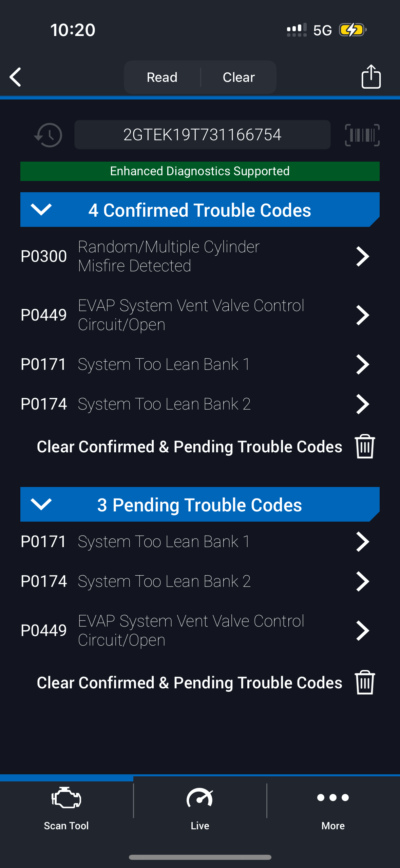The width and height of the screenshot is (400, 868).
Task: Collapse the 4 Confirmed Trouble Codes section
Action: (x=41, y=210)
